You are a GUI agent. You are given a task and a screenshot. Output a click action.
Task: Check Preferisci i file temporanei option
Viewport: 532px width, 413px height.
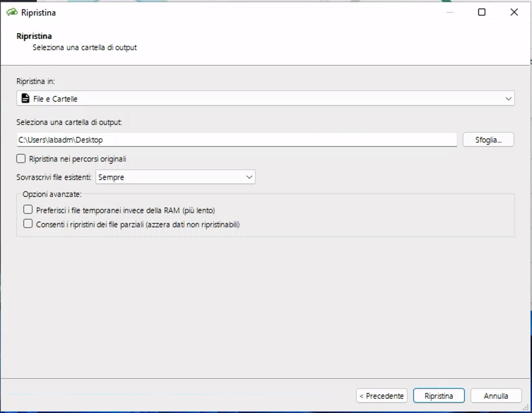(28, 210)
